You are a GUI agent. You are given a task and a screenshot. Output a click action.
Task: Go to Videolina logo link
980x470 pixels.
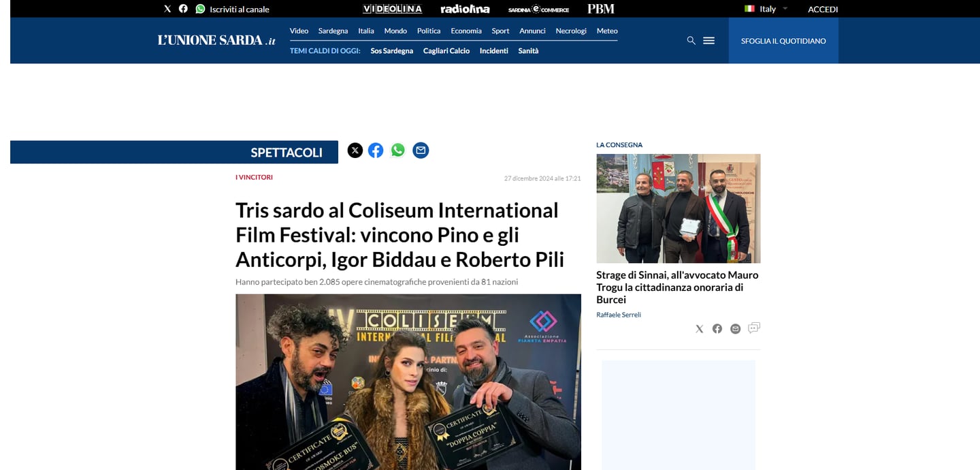(393, 9)
